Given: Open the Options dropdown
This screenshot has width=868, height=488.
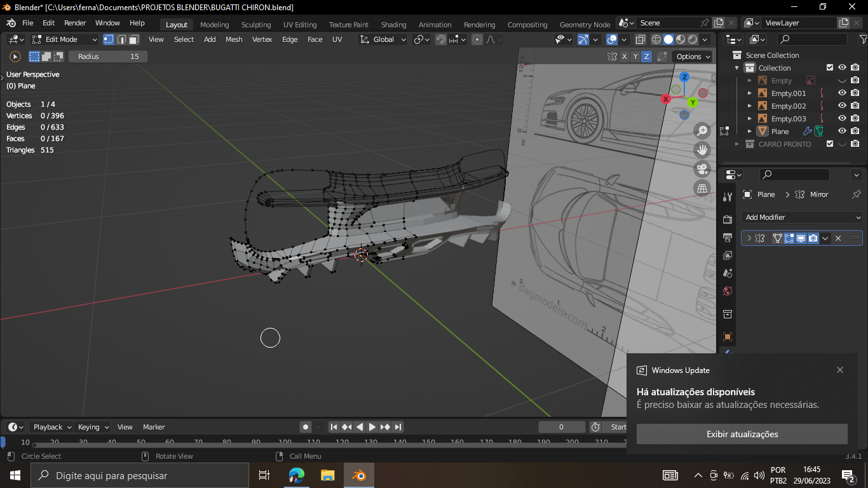Looking at the screenshot, I should click(693, 57).
